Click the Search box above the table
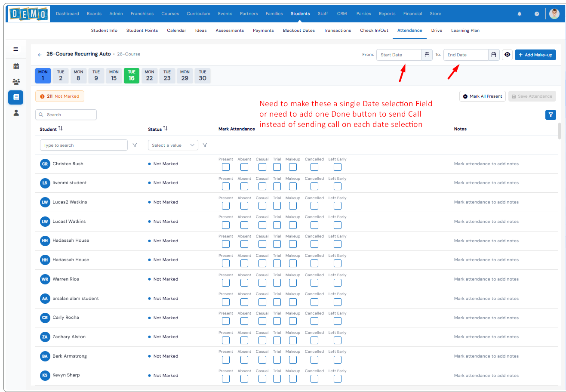The height and width of the screenshot is (392, 566). point(66,115)
